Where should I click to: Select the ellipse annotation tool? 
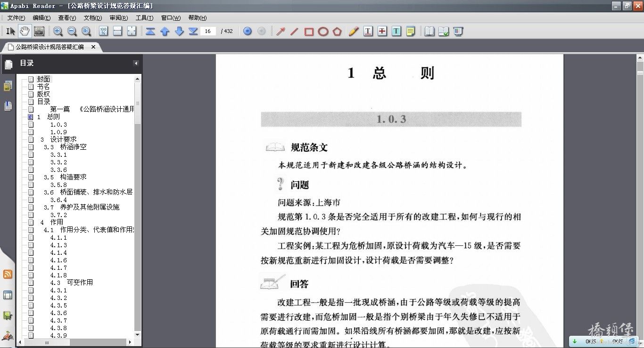click(323, 31)
